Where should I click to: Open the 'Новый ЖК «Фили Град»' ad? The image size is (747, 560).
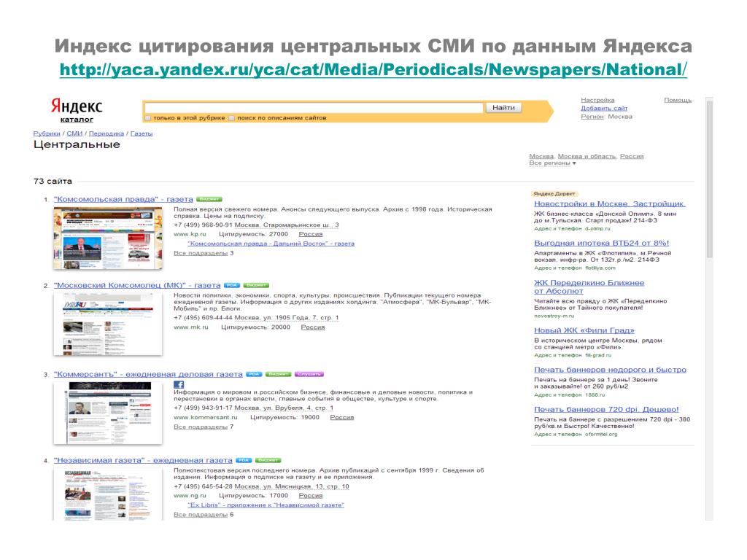pyautogui.click(x=584, y=330)
